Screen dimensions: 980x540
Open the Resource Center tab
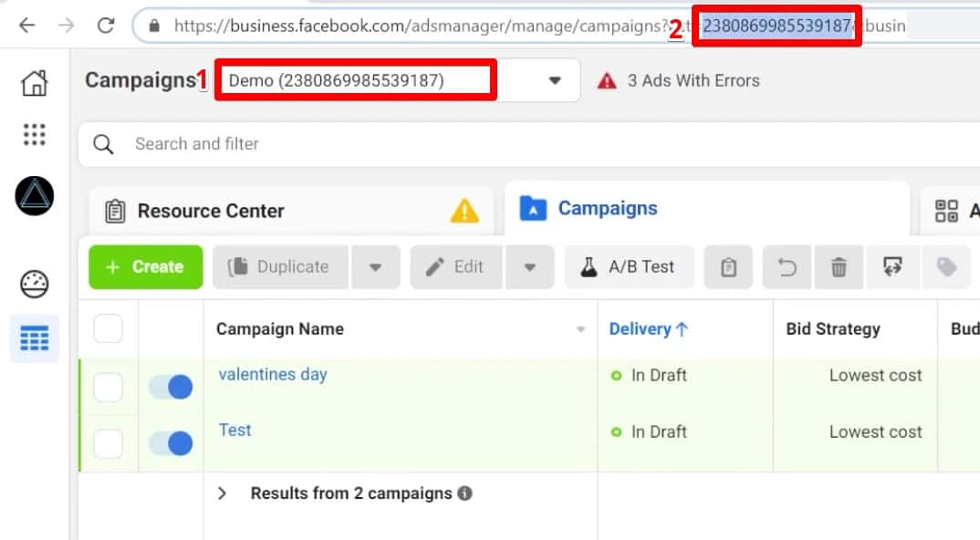click(x=209, y=210)
